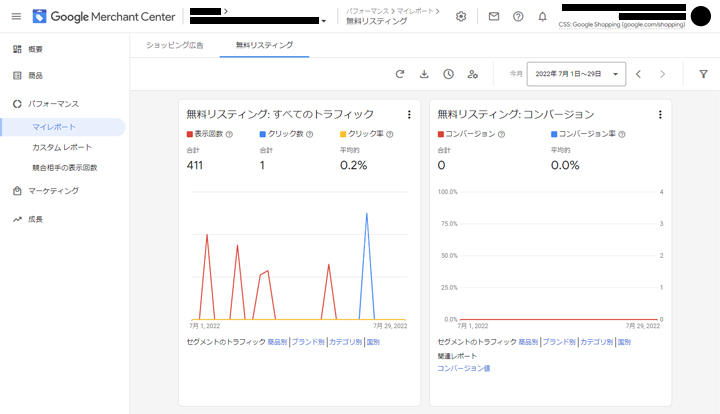Open the date range dropdown
The image size is (720, 414).
[x=578, y=74]
